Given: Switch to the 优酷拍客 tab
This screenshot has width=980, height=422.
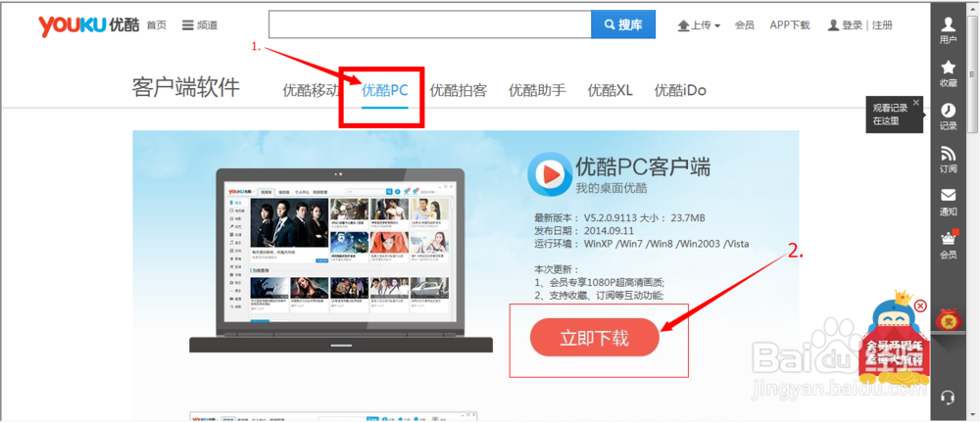Looking at the screenshot, I should click(x=458, y=90).
